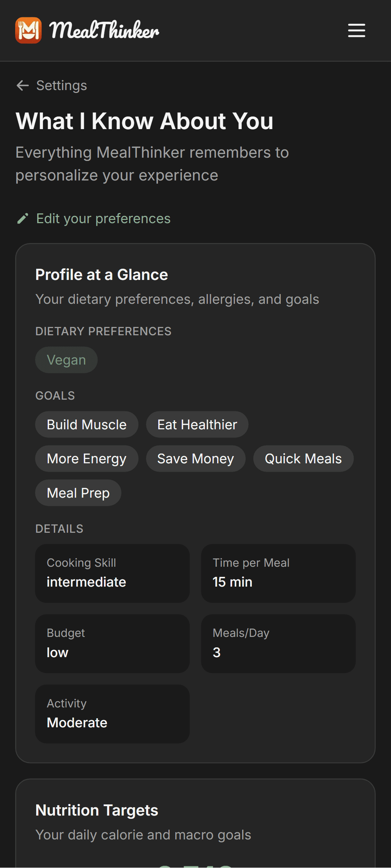Click the Time per Meal card

pyautogui.click(x=278, y=574)
